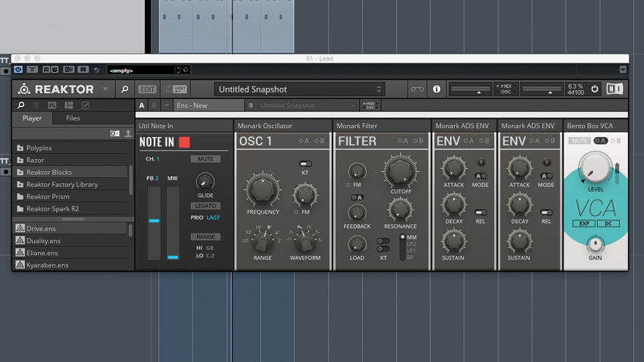The height and width of the screenshot is (362, 644).
Task: Enable automation Read (R) button
Action: 46,70
